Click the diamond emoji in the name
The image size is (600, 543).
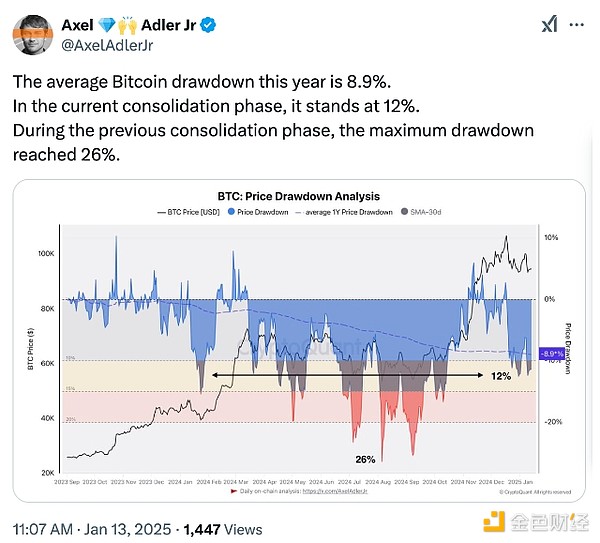[107, 25]
